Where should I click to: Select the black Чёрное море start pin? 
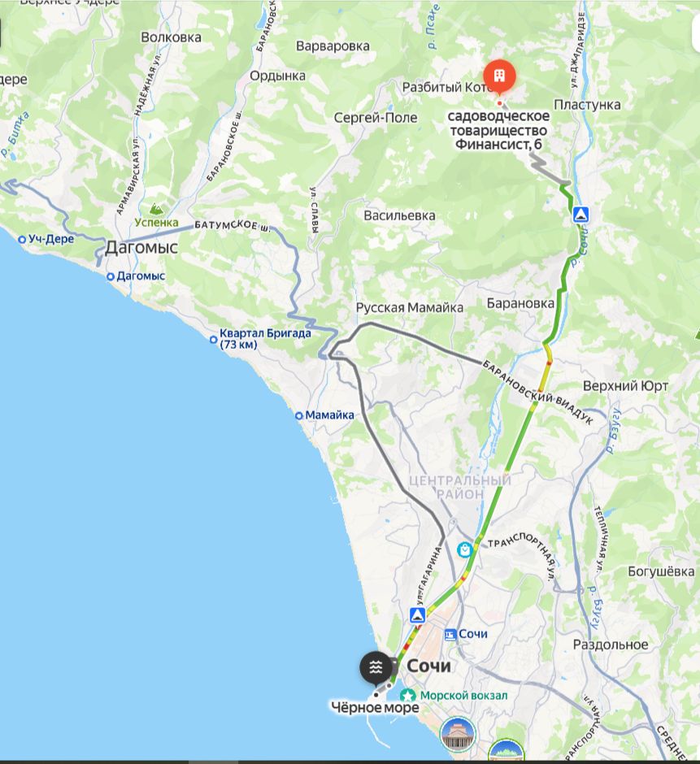click(376, 668)
